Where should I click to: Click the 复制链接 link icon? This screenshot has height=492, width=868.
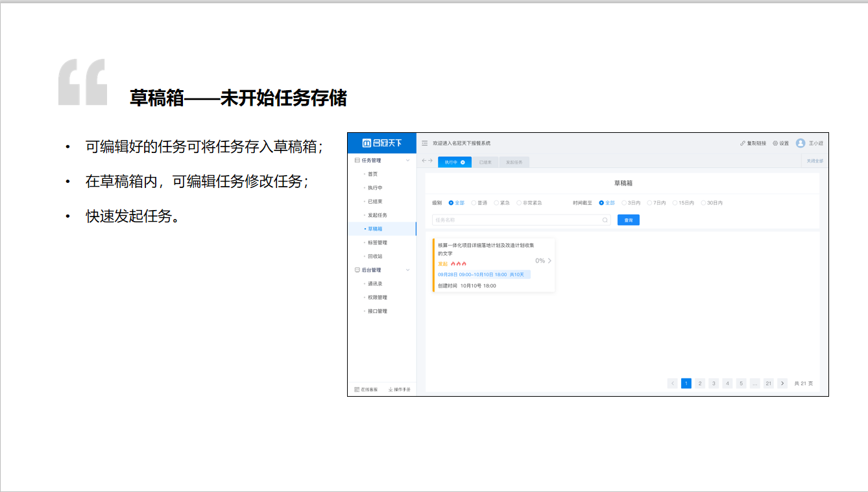pyautogui.click(x=743, y=143)
